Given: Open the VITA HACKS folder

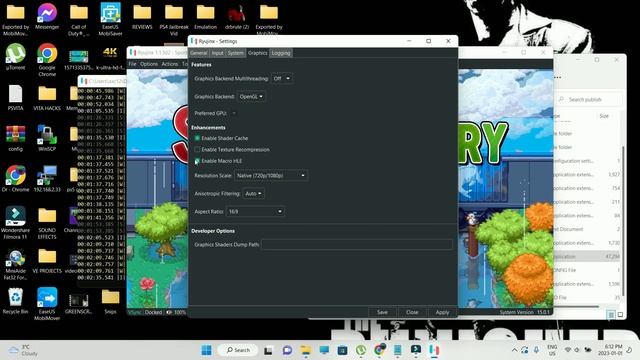Looking at the screenshot, I should click(x=47, y=98).
